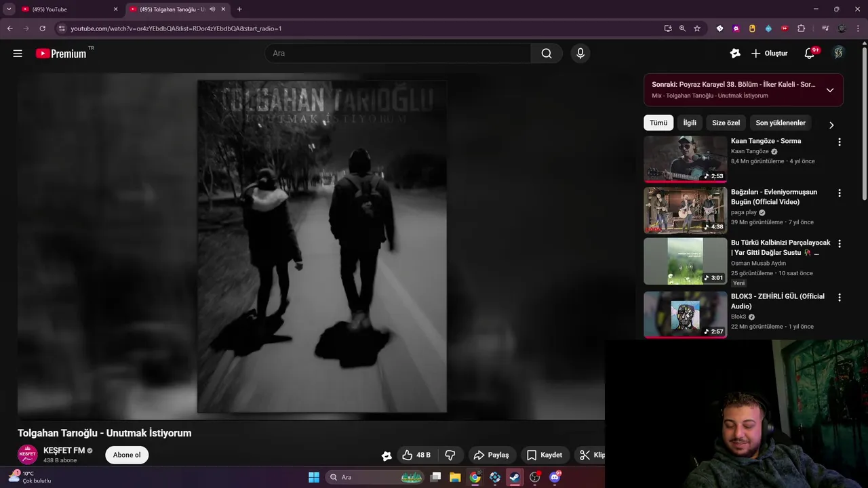Open the zoom magnifier in address bar
Viewport: 868px width, 488px height.
tap(682, 28)
